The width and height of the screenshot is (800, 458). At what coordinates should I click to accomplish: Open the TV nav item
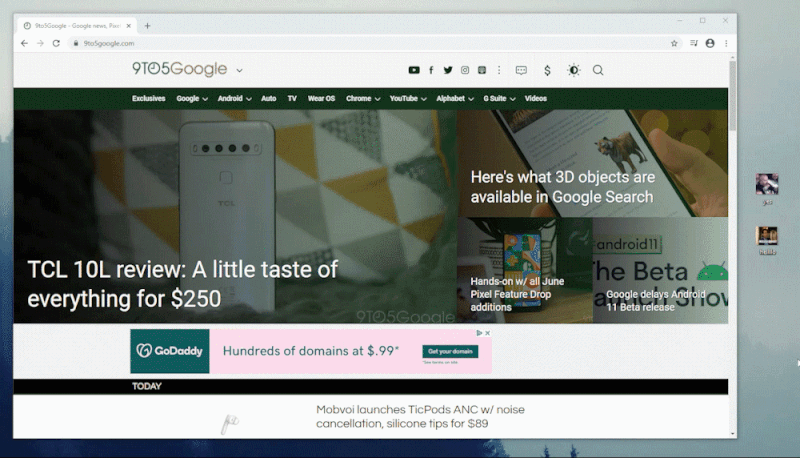click(x=292, y=98)
